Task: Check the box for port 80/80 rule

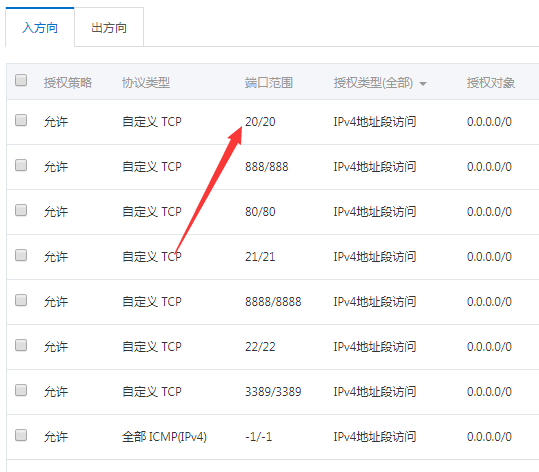Action: tap(21, 210)
